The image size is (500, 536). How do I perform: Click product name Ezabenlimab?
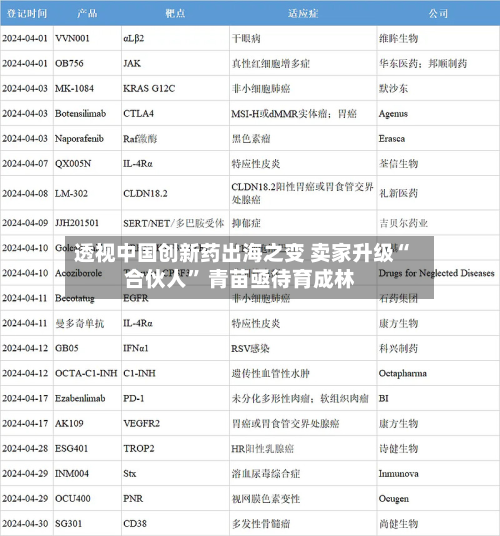[80, 398]
